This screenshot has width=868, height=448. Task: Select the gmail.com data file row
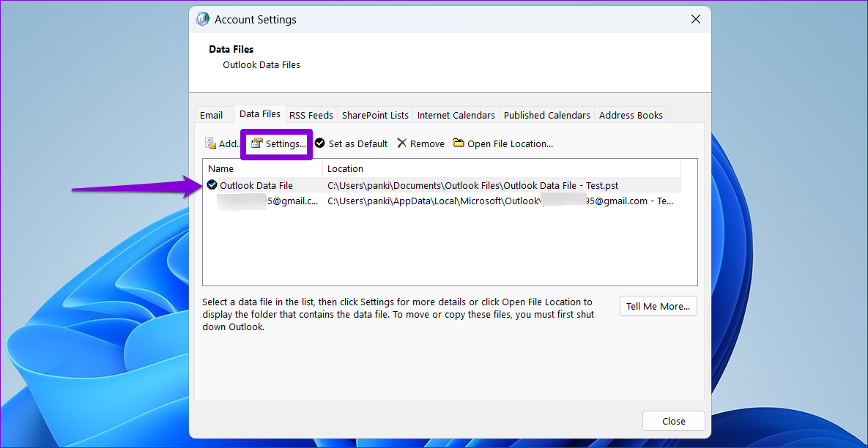point(442,201)
